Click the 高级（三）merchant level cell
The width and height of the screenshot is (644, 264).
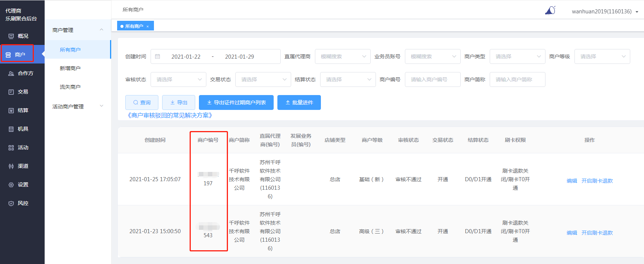(372, 231)
